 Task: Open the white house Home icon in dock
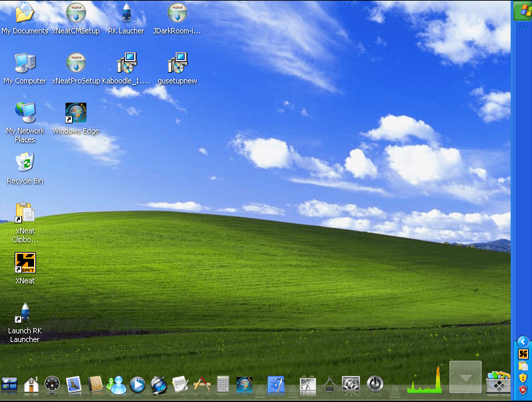(31, 385)
